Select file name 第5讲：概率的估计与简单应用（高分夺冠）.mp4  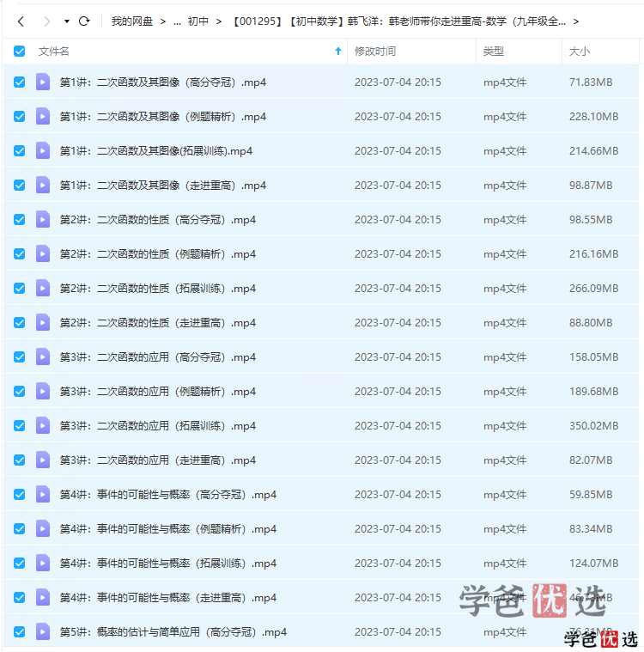(173, 632)
